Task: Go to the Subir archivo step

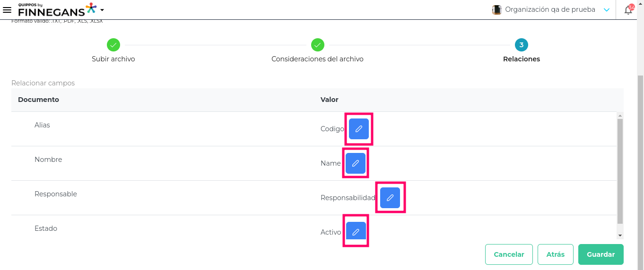Action: (x=113, y=45)
